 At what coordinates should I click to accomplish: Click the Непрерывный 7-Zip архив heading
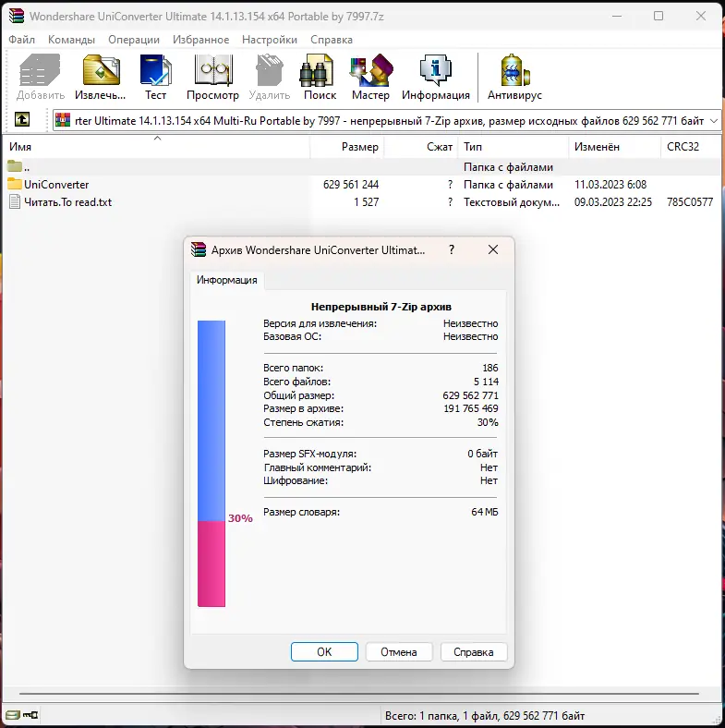(x=381, y=307)
